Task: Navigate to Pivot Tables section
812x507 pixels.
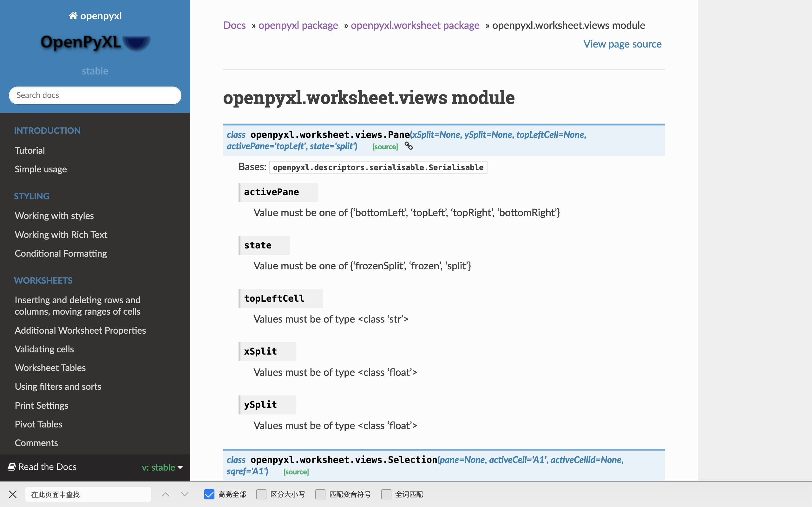Action: click(x=39, y=424)
